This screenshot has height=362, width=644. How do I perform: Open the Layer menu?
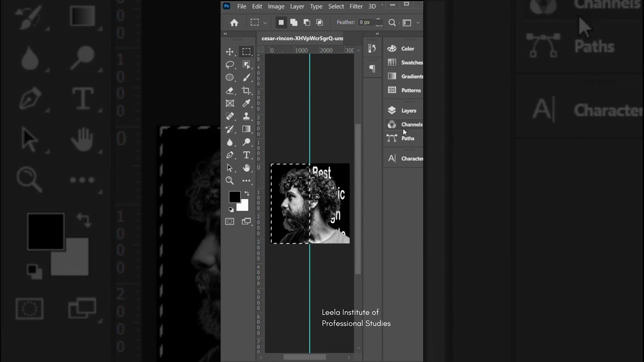[x=297, y=7]
